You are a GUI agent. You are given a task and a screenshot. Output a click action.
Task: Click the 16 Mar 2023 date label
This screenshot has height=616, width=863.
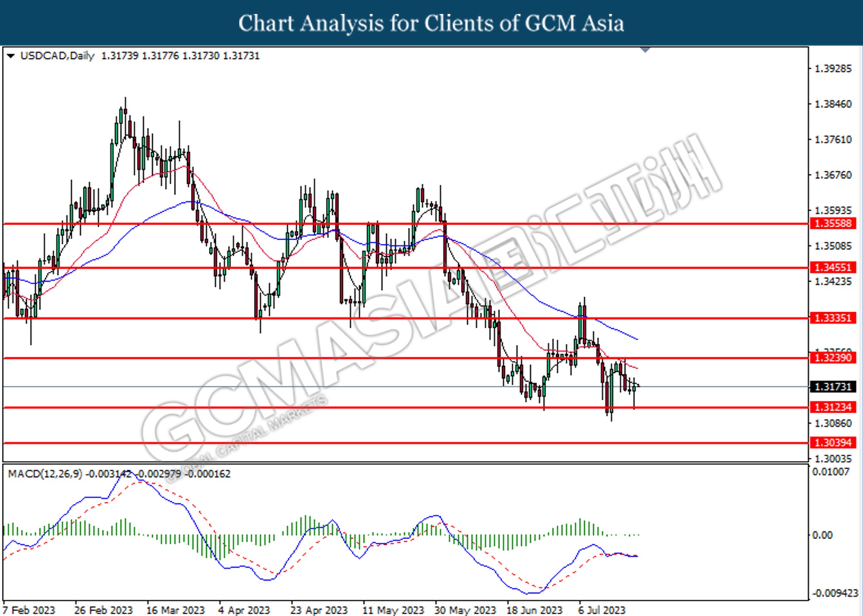point(175,610)
